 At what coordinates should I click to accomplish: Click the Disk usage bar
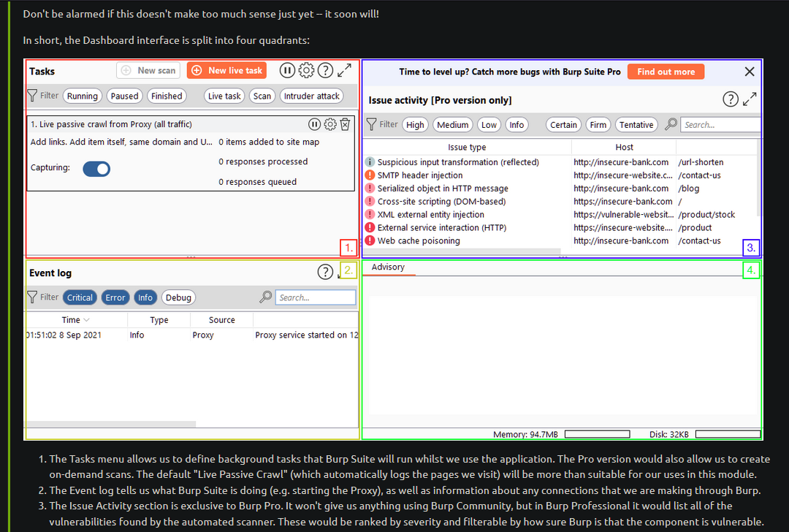[x=728, y=434]
